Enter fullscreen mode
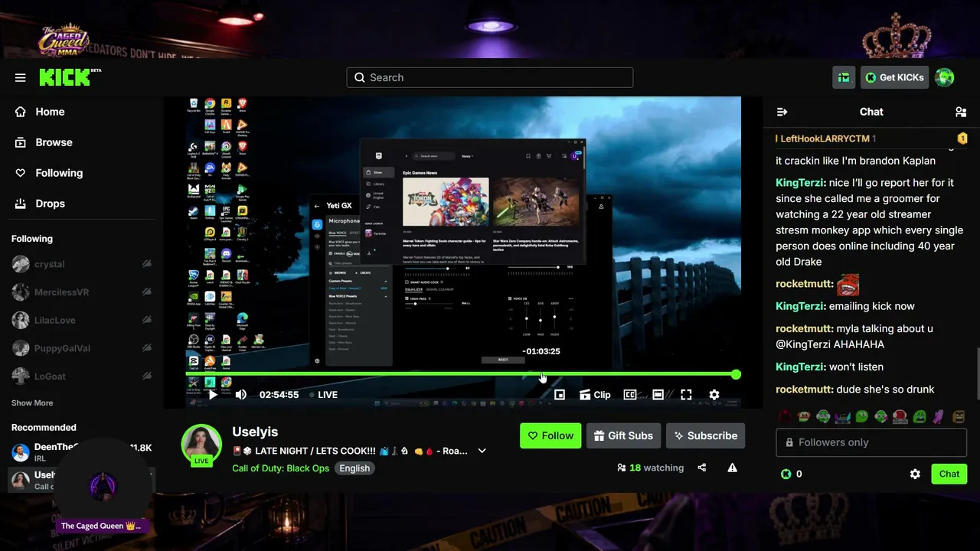 686,395
